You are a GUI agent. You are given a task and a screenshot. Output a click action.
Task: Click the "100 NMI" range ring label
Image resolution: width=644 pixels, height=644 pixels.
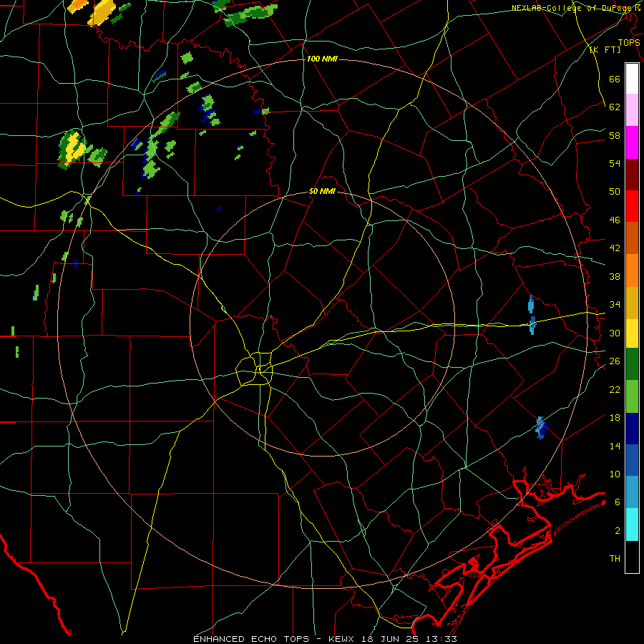coord(322,59)
